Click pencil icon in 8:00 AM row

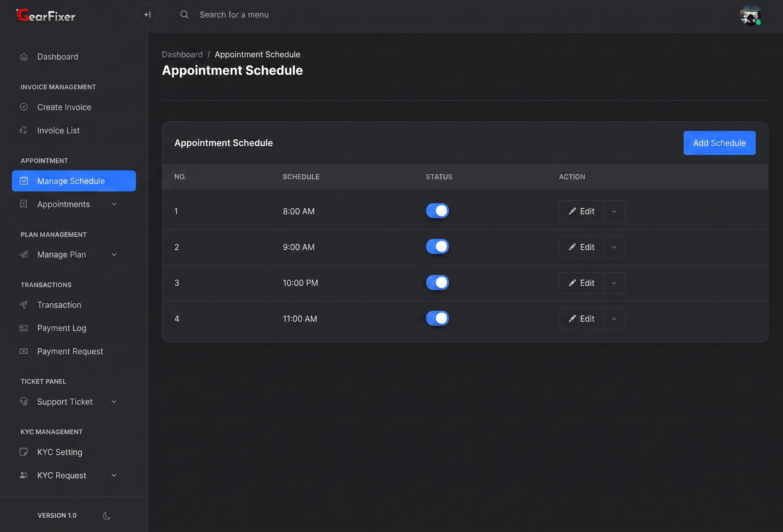[572, 211]
